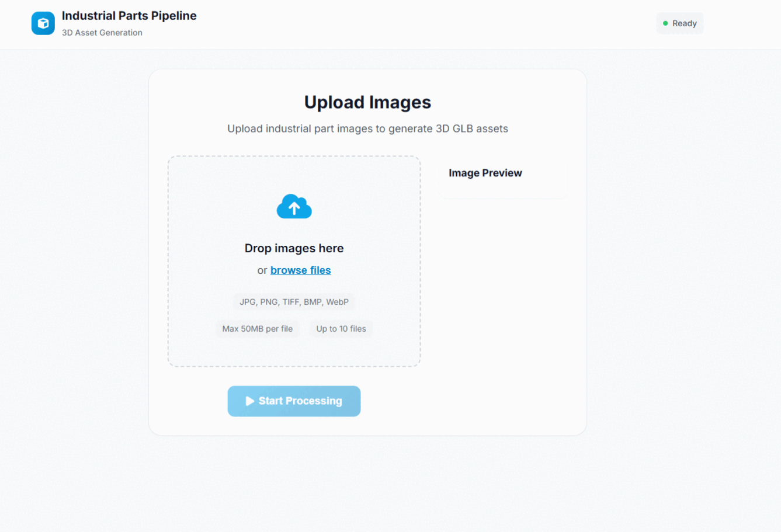Select the Industrial Parts Pipeline title
The height and width of the screenshot is (532, 781).
129,16
